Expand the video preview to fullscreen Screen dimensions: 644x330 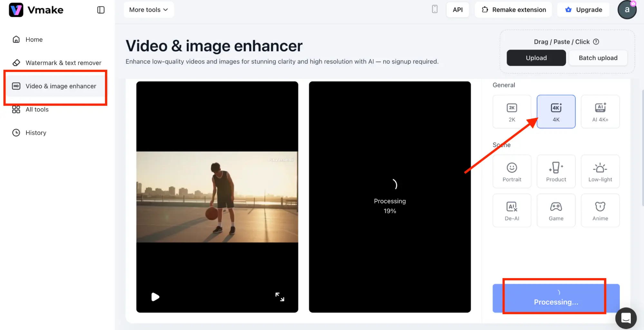pyautogui.click(x=280, y=297)
